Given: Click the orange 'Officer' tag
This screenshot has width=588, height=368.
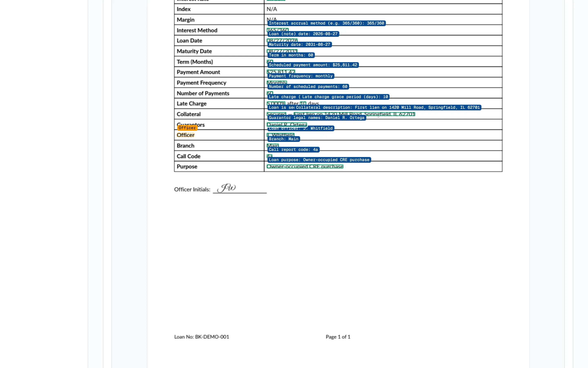Looking at the screenshot, I should point(187,128).
